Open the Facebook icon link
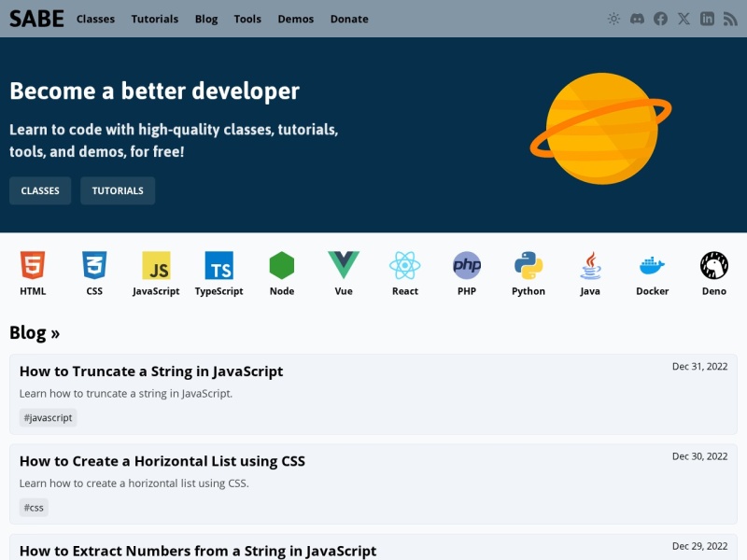This screenshot has height=560, width=747. click(x=660, y=19)
